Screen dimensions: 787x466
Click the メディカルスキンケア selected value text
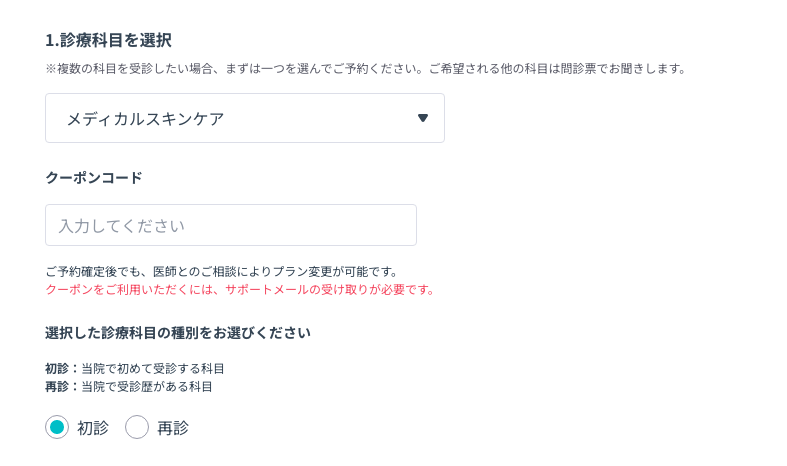[x=145, y=119]
